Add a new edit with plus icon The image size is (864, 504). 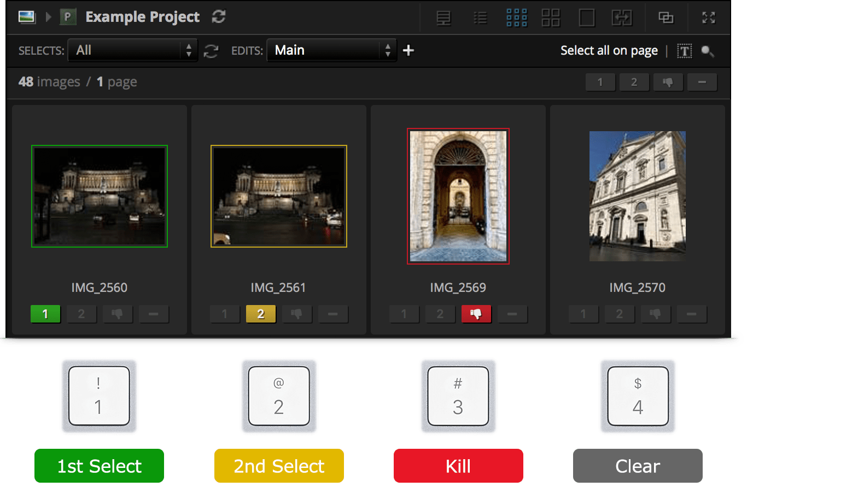click(408, 50)
